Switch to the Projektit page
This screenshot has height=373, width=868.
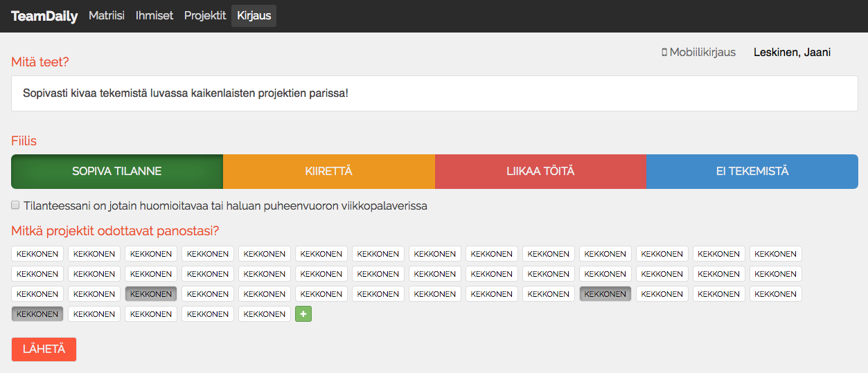205,16
